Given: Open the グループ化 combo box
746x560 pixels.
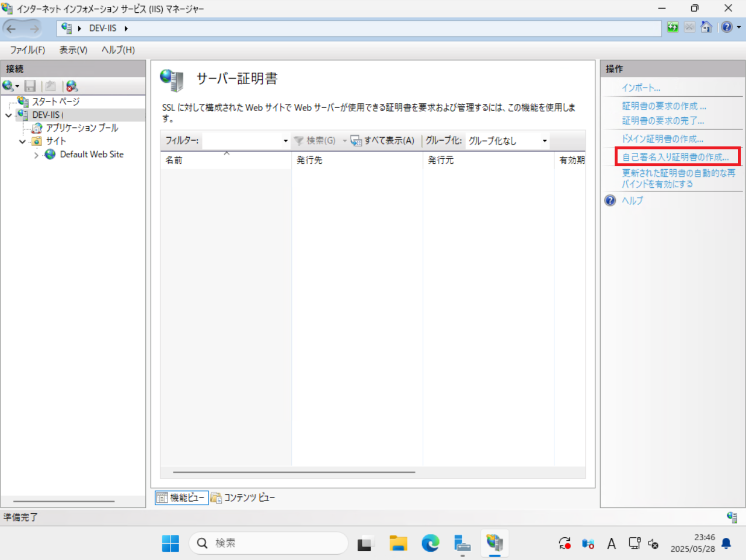Looking at the screenshot, I should point(507,141).
